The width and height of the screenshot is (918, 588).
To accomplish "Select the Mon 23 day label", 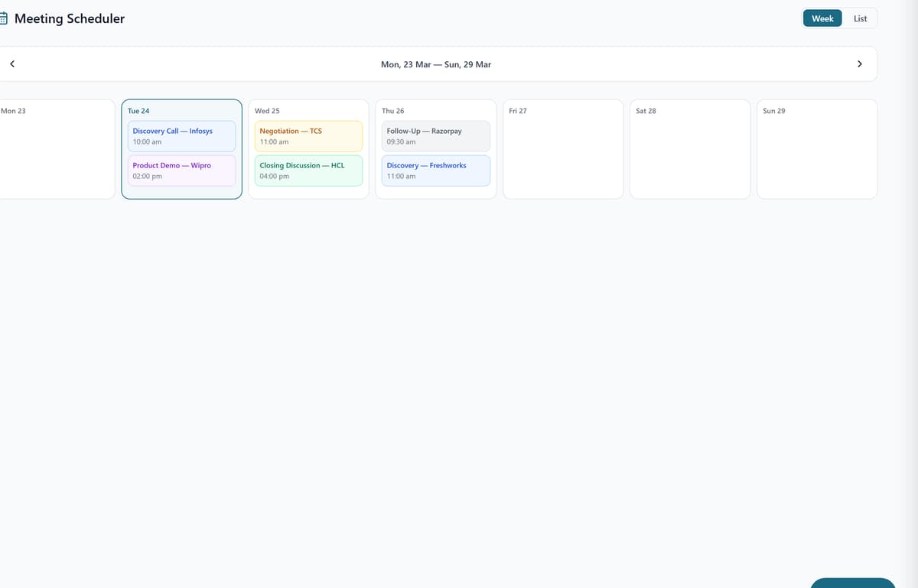I will coord(13,111).
